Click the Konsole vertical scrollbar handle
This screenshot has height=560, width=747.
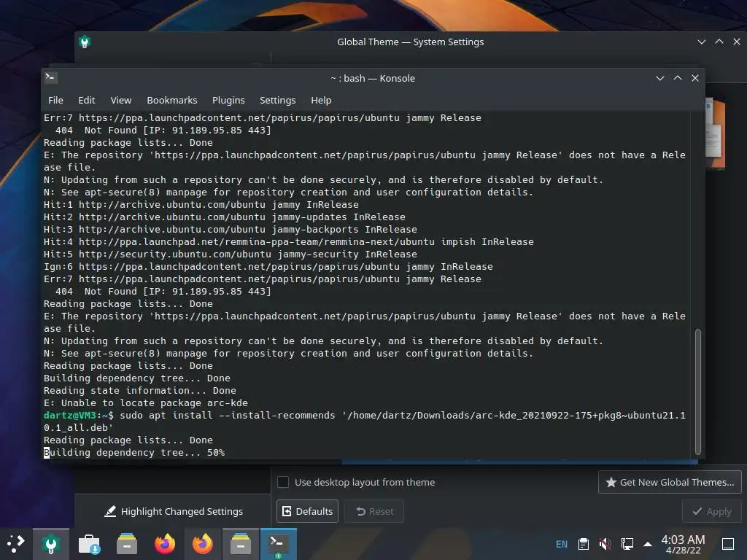(x=698, y=392)
